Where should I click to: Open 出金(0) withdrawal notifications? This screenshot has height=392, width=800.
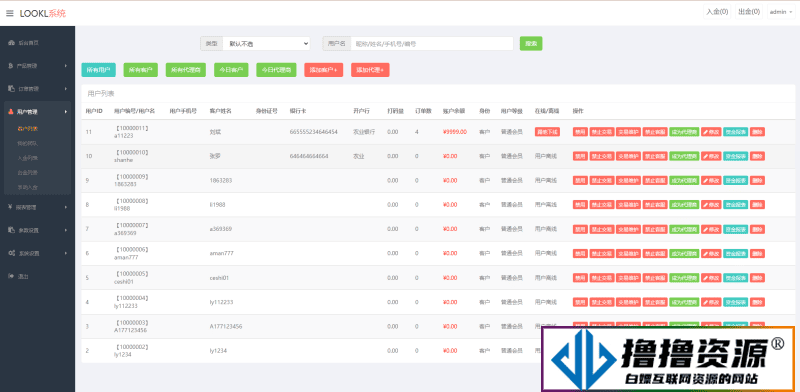click(748, 12)
